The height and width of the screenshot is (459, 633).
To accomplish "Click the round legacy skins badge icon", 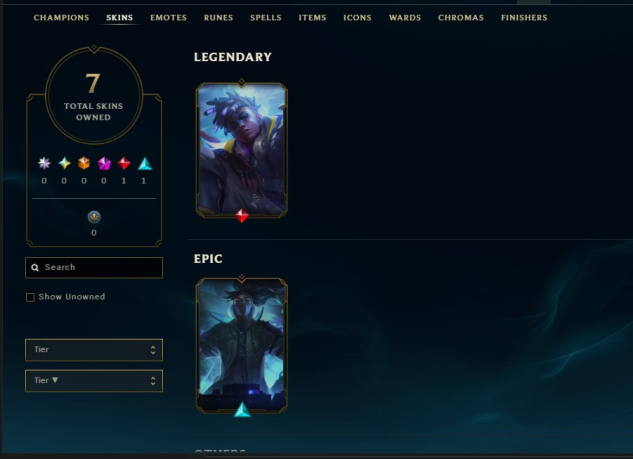I will [x=94, y=217].
